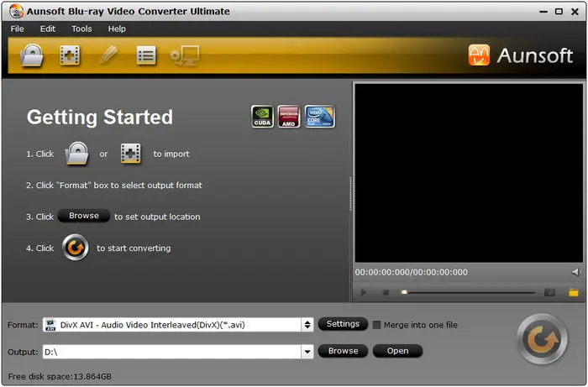Click the Settings button

(343, 324)
